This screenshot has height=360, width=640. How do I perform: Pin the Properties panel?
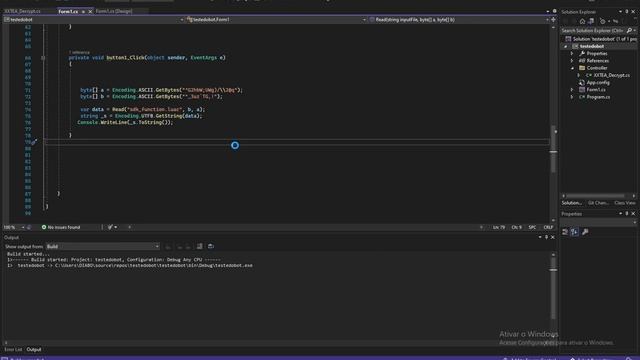[627, 214]
